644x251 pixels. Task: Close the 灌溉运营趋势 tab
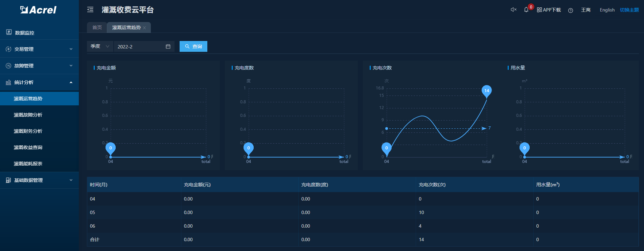pos(144,28)
